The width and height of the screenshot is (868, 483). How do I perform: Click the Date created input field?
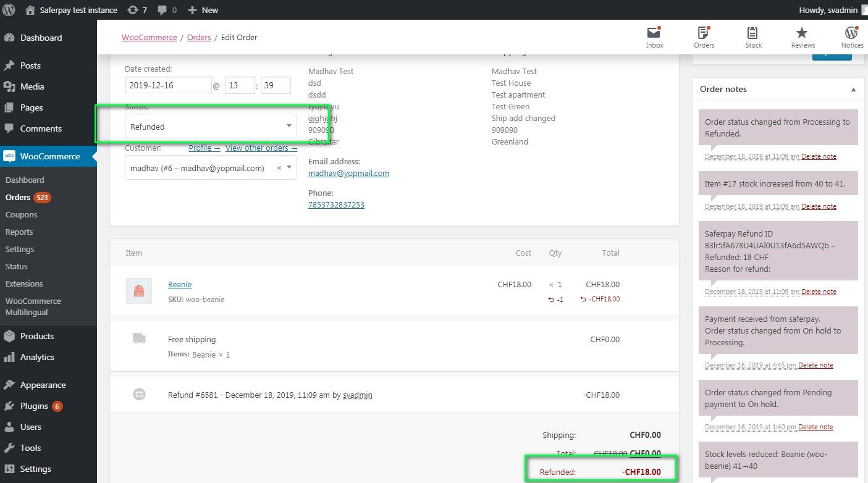[168, 85]
